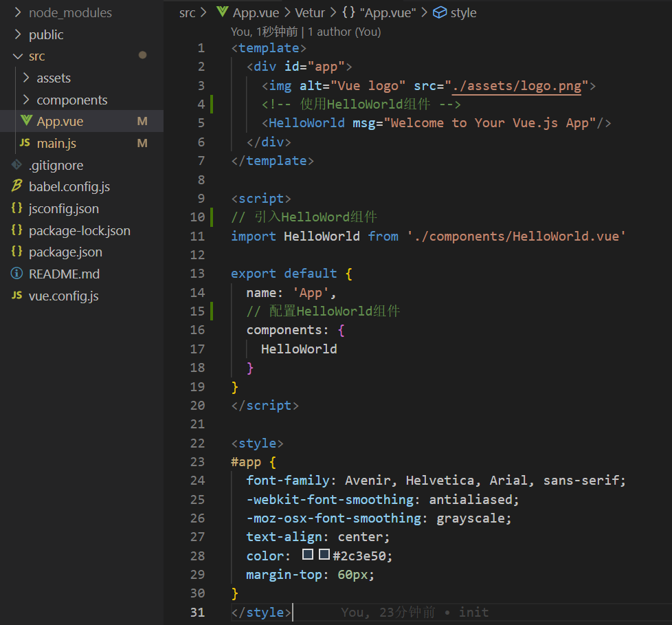The height and width of the screenshot is (625, 672).
Task: Open jsconfig.json file
Action: coord(64,209)
